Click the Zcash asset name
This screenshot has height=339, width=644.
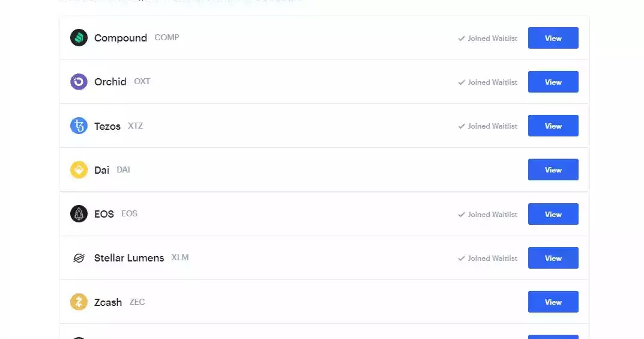pos(108,302)
